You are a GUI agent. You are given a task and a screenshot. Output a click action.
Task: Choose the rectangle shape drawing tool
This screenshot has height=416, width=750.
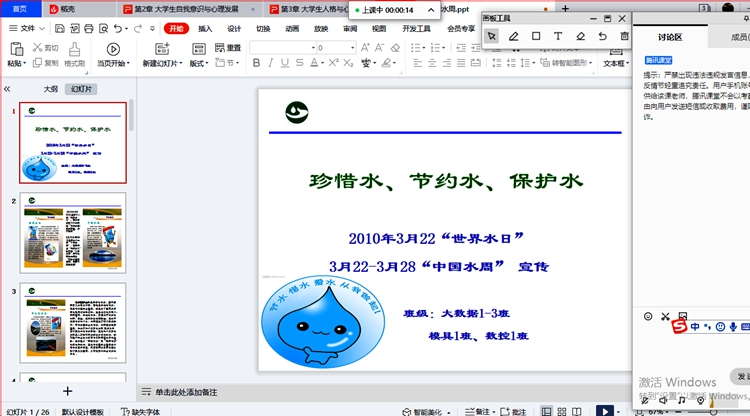[535, 36]
